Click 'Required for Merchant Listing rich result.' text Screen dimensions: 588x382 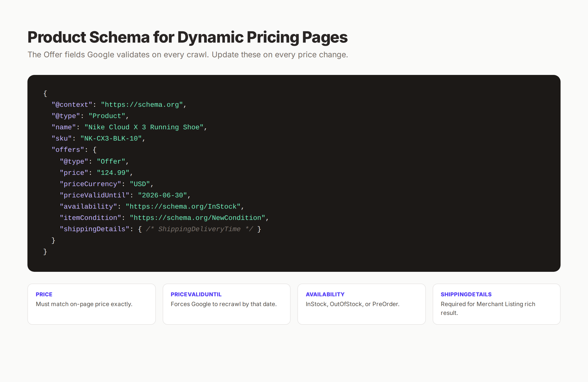coord(488,308)
